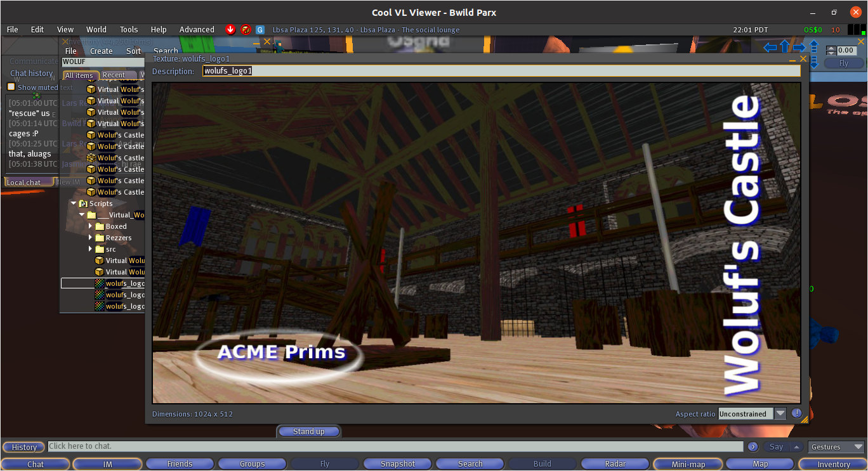Toggle the Inventory toolbar button
This screenshot has height=471, width=868.
point(833,464)
